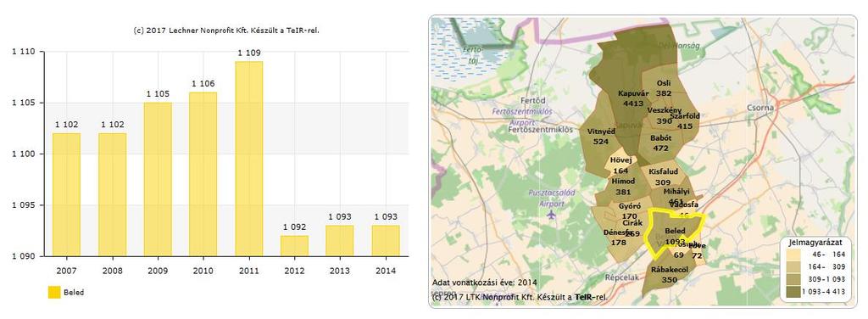
Task: Select the 2009 bar valued 1 105
Action: point(157,179)
